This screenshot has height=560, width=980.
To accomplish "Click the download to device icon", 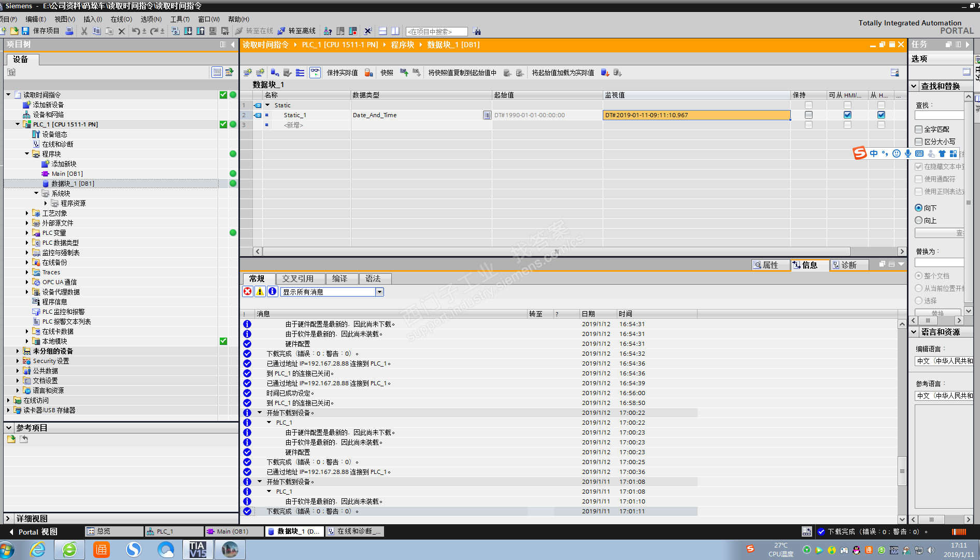I will tap(188, 31).
